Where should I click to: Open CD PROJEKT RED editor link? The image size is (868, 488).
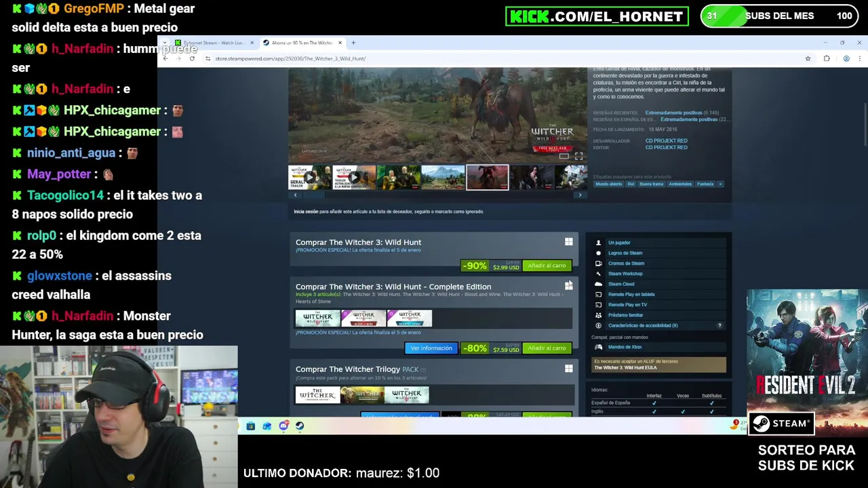(666, 148)
